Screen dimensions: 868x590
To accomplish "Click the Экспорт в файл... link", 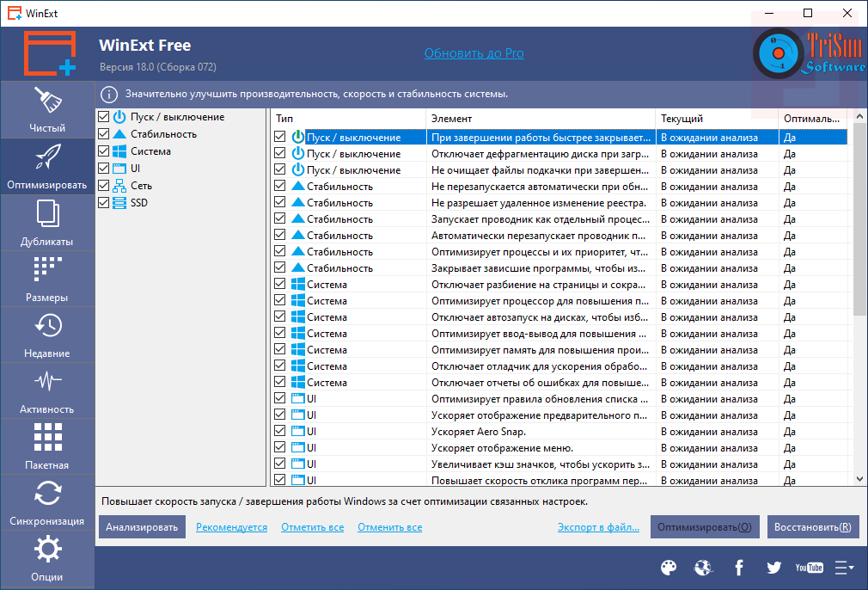I will coord(598,527).
